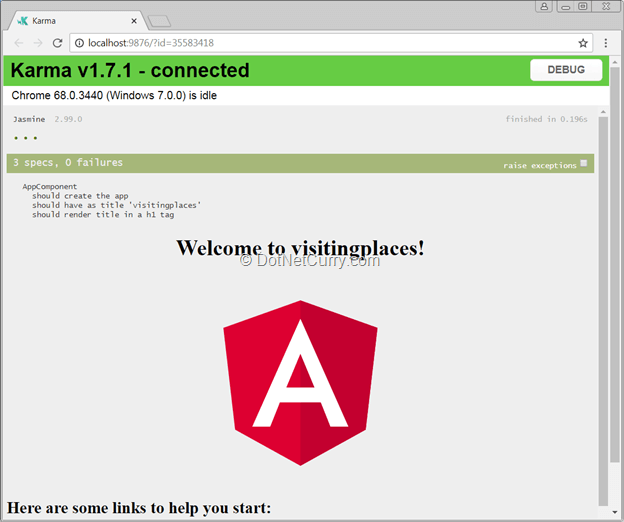The height and width of the screenshot is (522, 624).
Task: Click the DEBUG button
Action: click(x=566, y=70)
